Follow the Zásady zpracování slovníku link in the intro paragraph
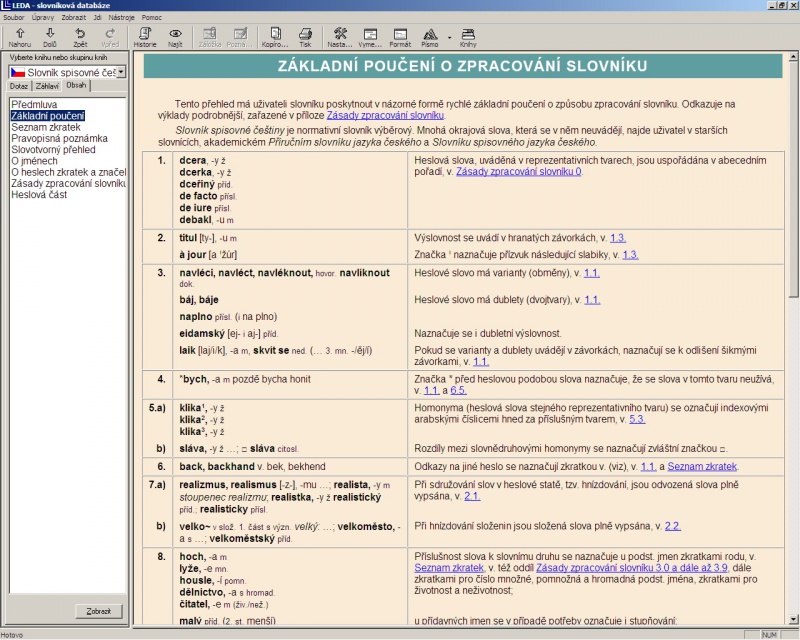This screenshot has width=800, height=640. pos(385,115)
